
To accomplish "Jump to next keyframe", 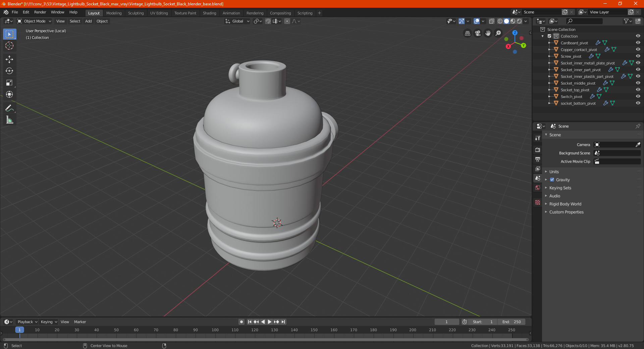I will [276, 322].
